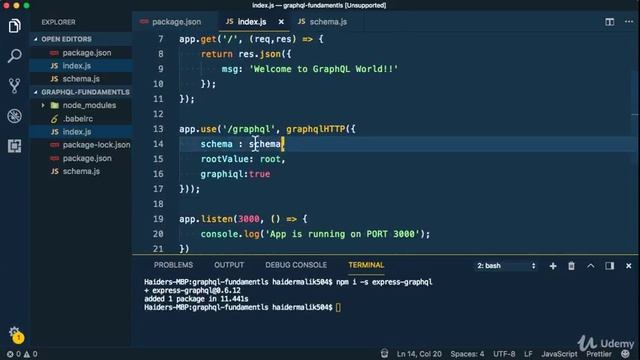Open package.json in Open Editors list
The height and width of the screenshot is (360, 640).
87,53
